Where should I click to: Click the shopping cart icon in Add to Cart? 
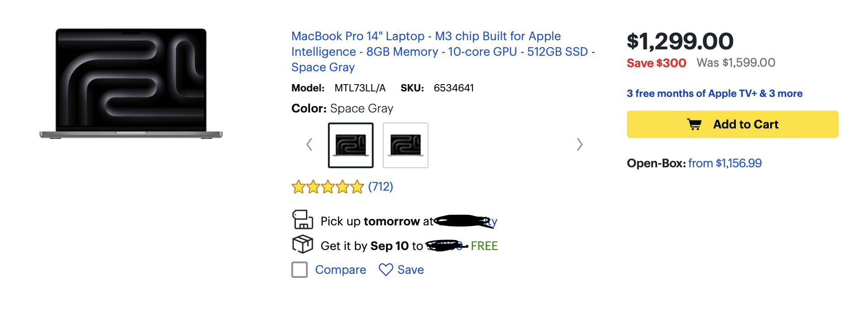tap(694, 124)
